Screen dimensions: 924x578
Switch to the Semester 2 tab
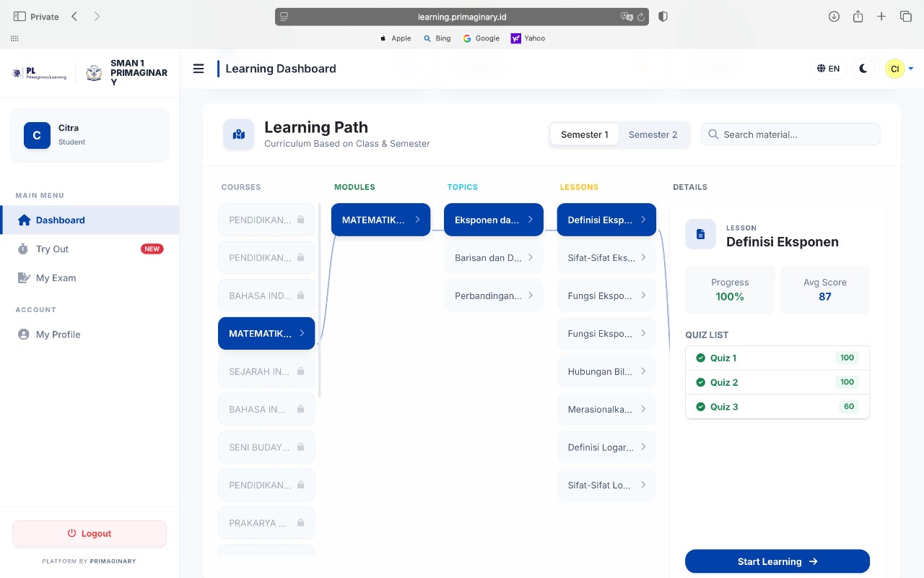(653, 134)
